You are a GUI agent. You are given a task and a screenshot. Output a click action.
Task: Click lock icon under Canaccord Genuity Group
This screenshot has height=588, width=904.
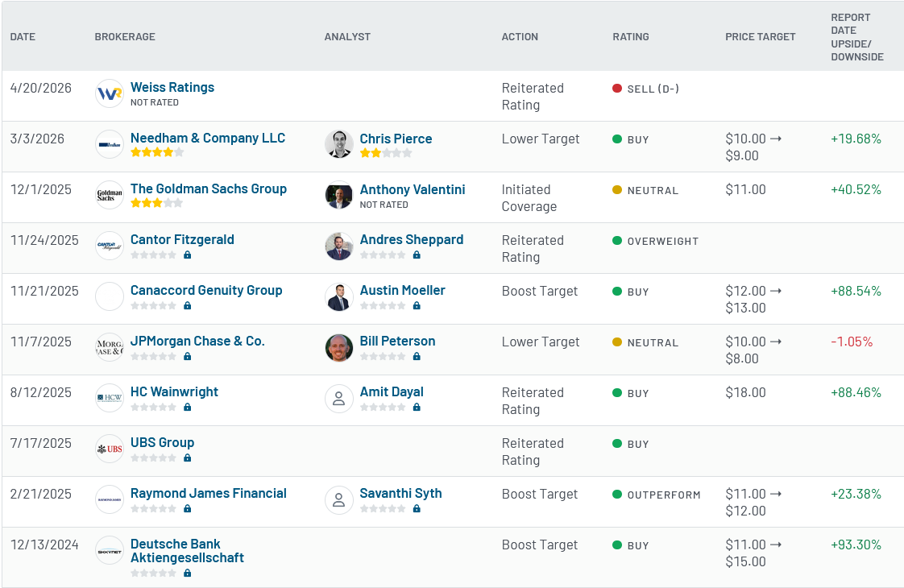click(x=188, y=305)
